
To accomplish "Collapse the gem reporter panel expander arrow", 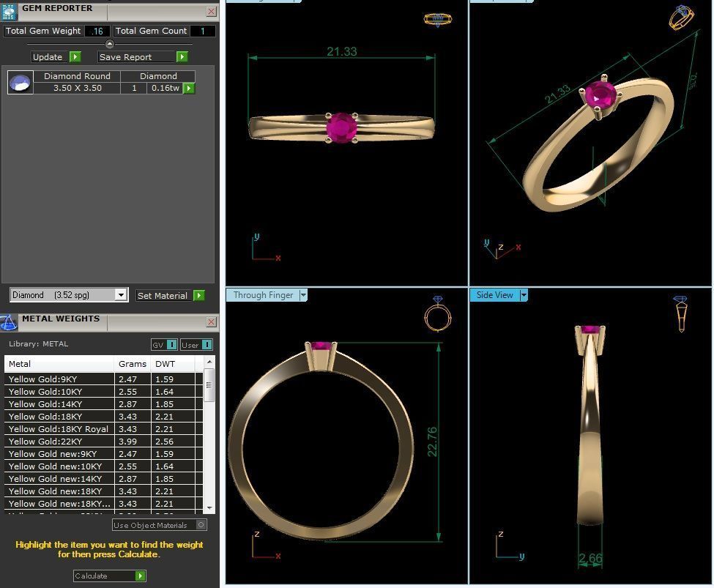I will click(110, 44).
